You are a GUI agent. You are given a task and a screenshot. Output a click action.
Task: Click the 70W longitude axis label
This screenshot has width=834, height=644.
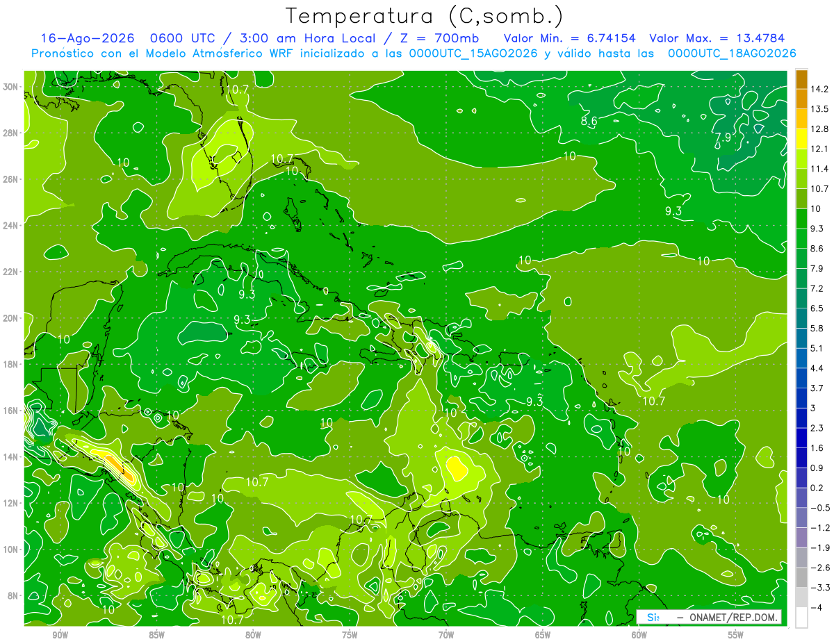coord(446,635)
